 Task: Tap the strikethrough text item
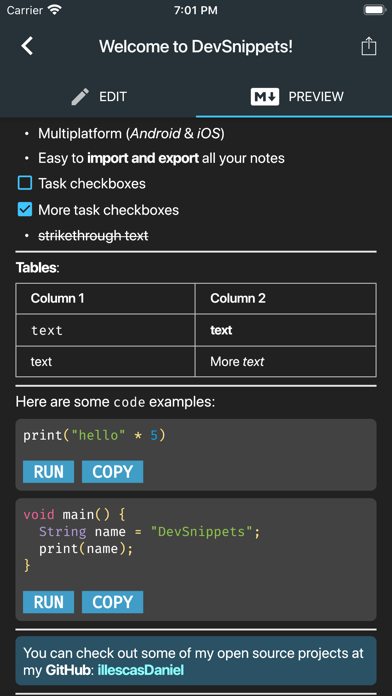[93, 236]
